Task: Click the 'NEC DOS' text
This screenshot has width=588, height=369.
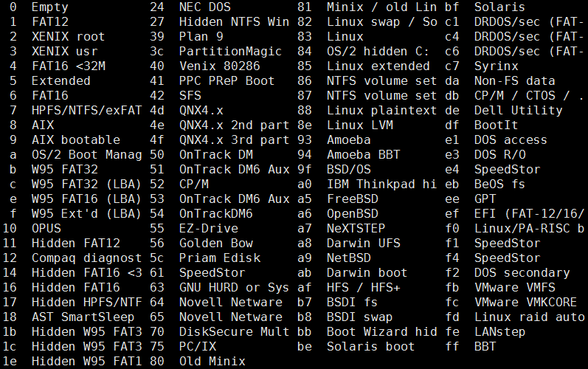Action: click(x=205, y=7)
